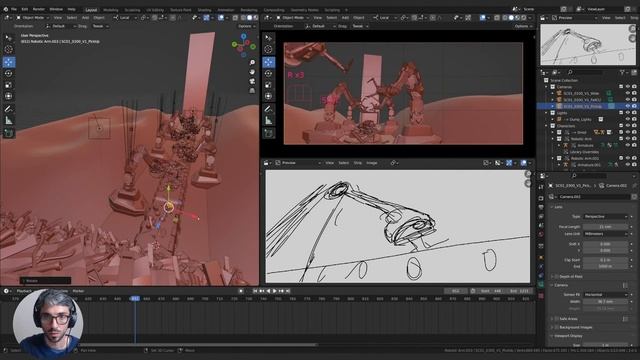Open the World properties tab icon
This screenshot has width=640, height=360.
(541, 235)
